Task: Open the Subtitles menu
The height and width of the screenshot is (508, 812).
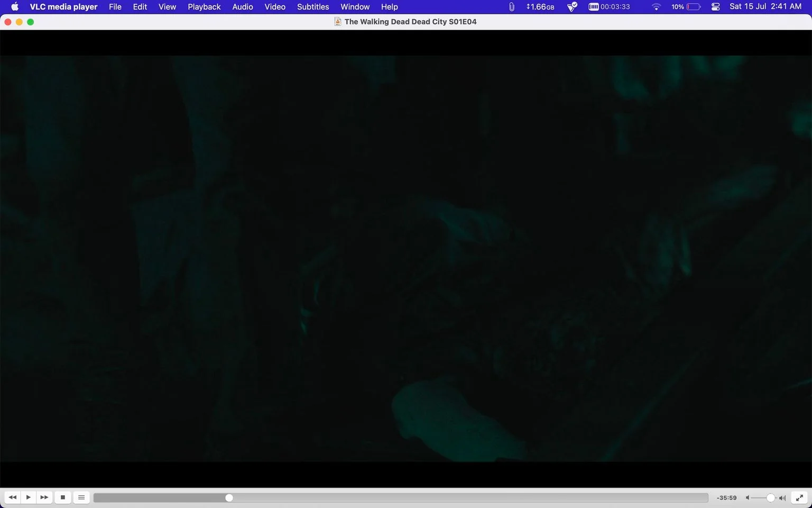Action: point(313,7)
